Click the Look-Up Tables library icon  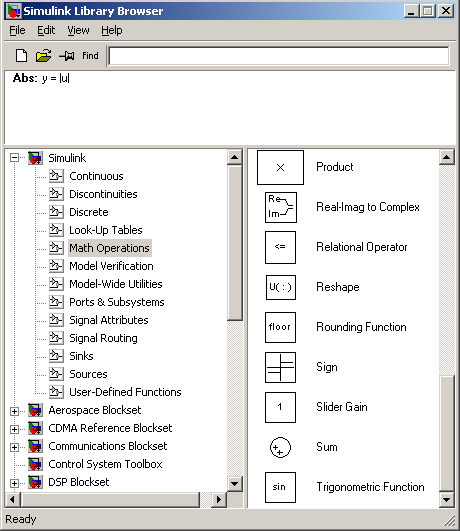coord(56,230)
